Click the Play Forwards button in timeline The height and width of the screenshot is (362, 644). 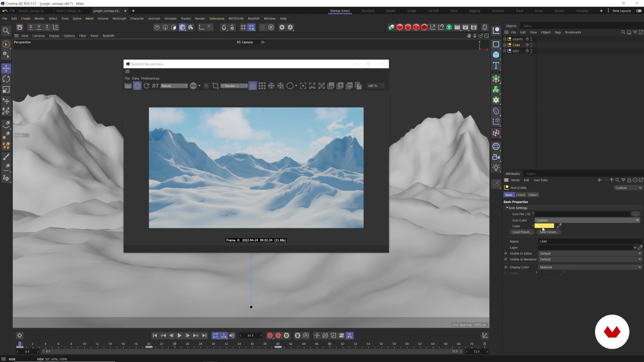[179, 336]
